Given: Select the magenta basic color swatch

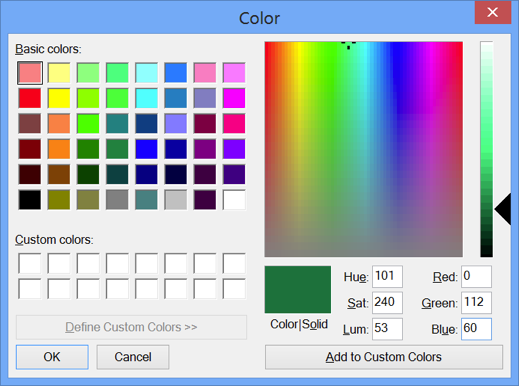Looking at the screenshot, I should coord(234,98).
